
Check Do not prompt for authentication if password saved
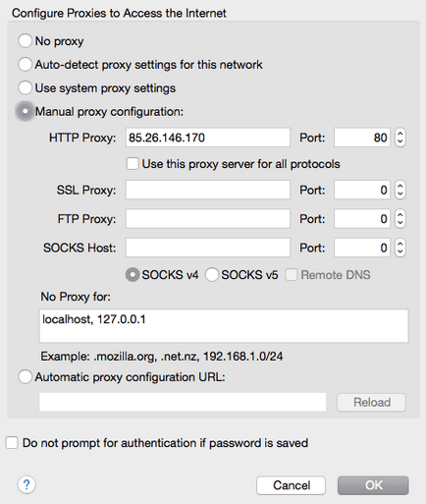pyautogui.click(x=12, y=443)
